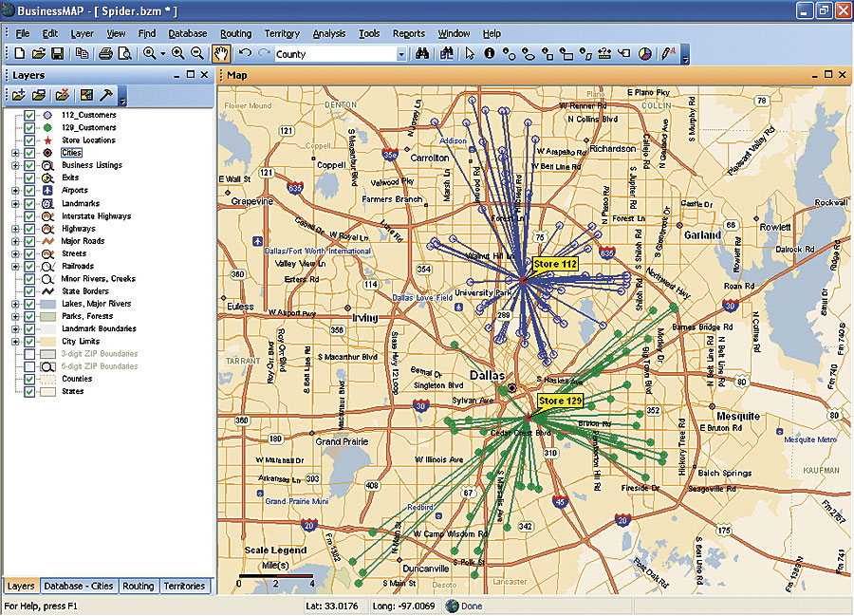Enable the 3-digit ZIP Boundaries checkbox
Viewport: 854px width, 616px height.
click(29, 354)
